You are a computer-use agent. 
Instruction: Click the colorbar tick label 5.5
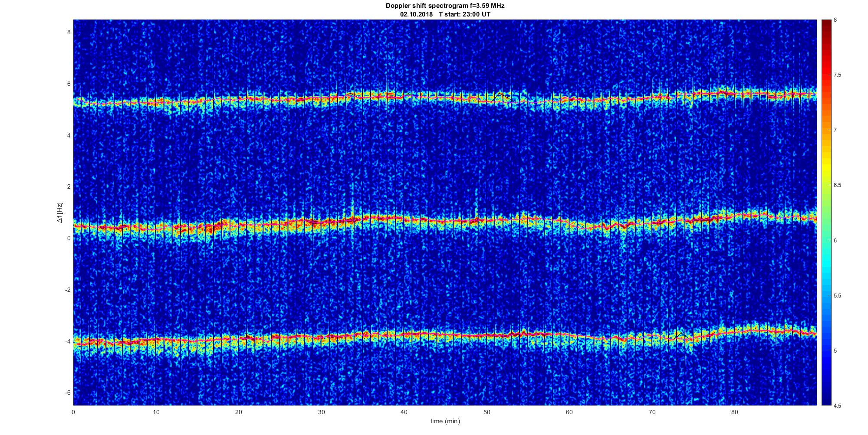click(x=838, y=296)
